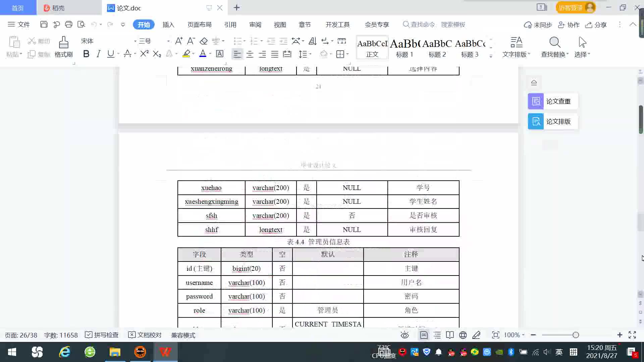
Task: Switch to the 插入 ribbon tab
Action: point(168,24)
